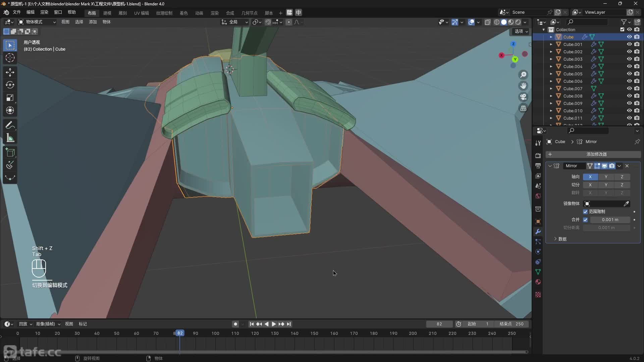Switch to rendered viewport shading
The height and width of the screenshot is (362, 644).
point(518,22)
